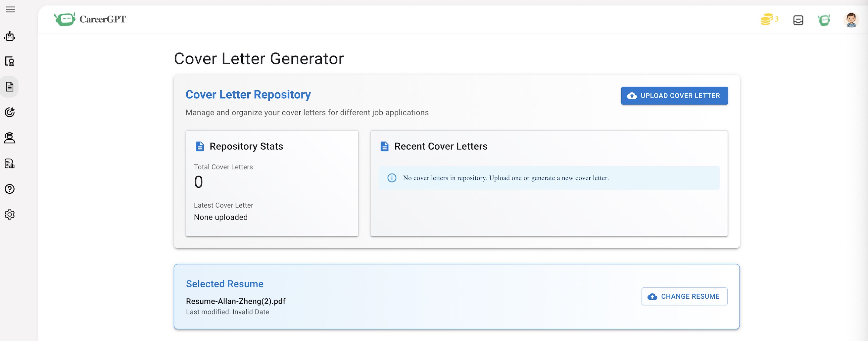Screen dimensions: 868x341
Task: Open the career goals target icon
Action: 9,112
